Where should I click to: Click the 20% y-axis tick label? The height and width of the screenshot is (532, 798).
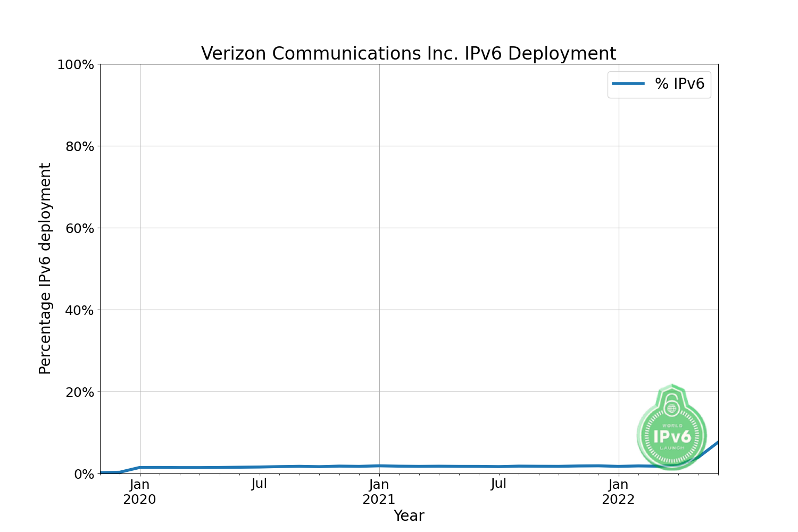(x=79, y=393)
